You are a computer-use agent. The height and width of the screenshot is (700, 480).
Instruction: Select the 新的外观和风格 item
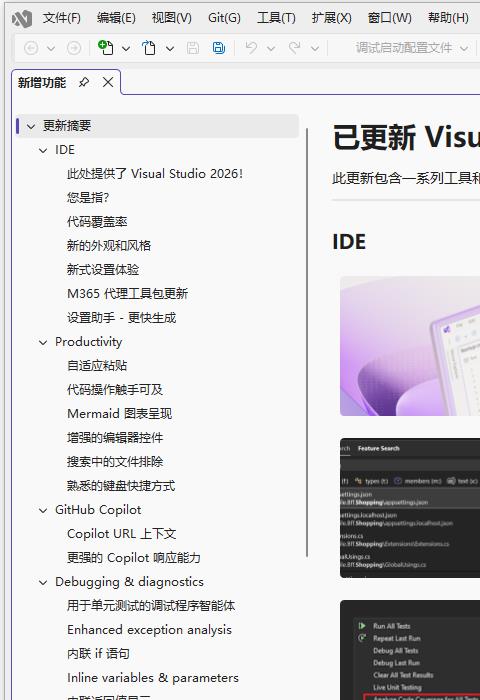click(109, 246)
